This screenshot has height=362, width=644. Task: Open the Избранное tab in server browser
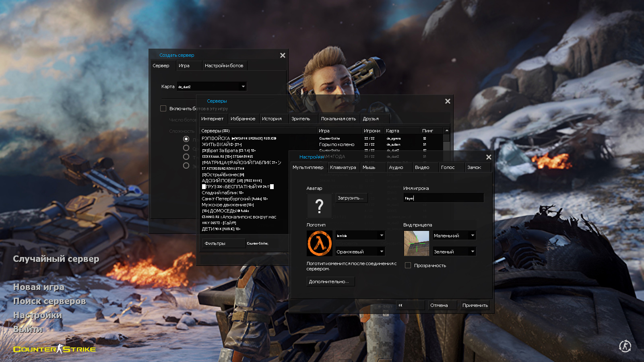pos(243,119)
